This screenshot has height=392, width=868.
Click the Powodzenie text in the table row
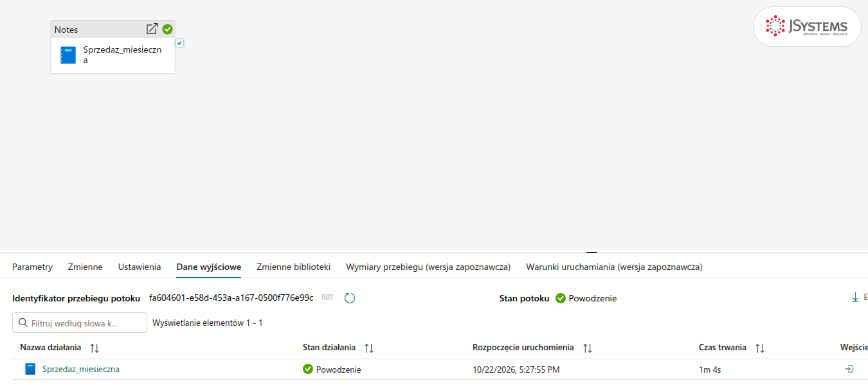click(x=339, y=370)
